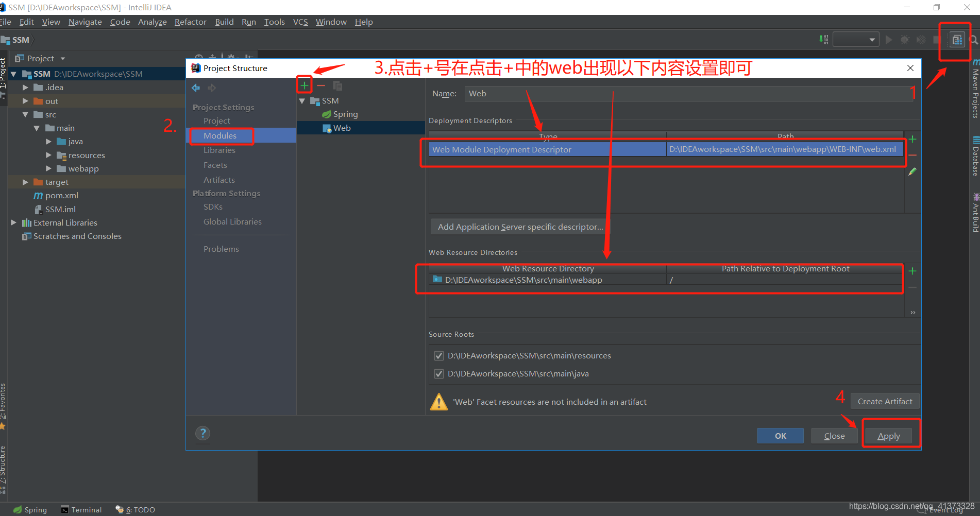Viewport: 980px width, 516px height.
Task: Click the disabled Run triangle in the toolbar
Action: pos(889,40)
